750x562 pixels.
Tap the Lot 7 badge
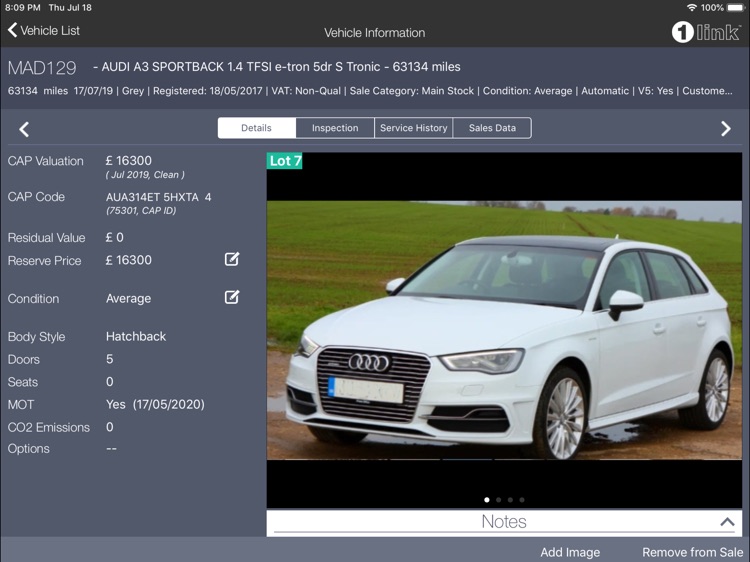285,161
